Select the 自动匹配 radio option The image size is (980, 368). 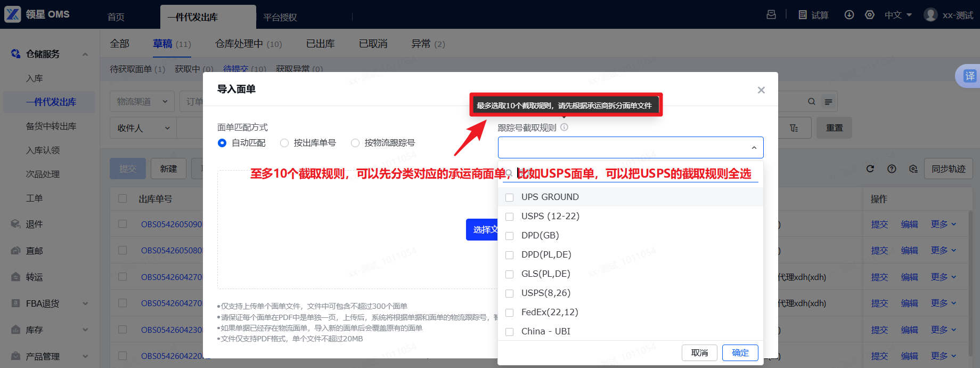pos(222,143)
